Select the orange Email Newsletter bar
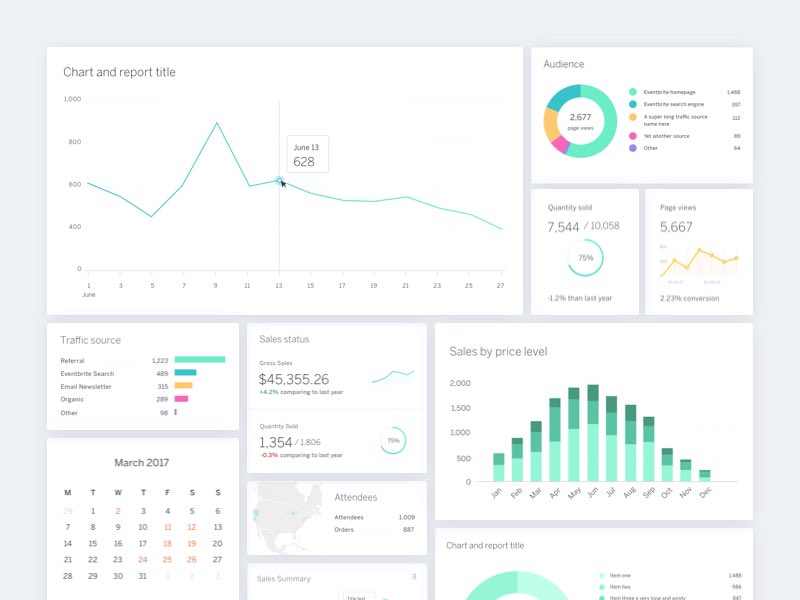Image resolution: width=800 pixels, height=600 pixels. coord(183,386)
